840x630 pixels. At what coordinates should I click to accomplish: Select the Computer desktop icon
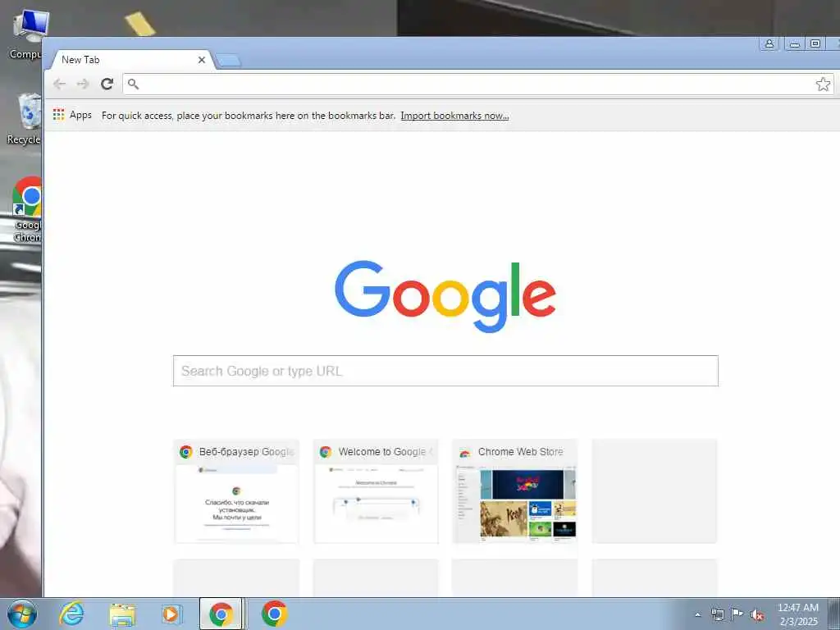27,34
